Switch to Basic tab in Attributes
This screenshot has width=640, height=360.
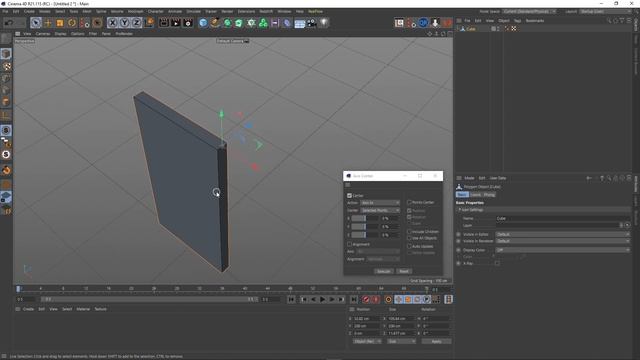tap(462, 195)
